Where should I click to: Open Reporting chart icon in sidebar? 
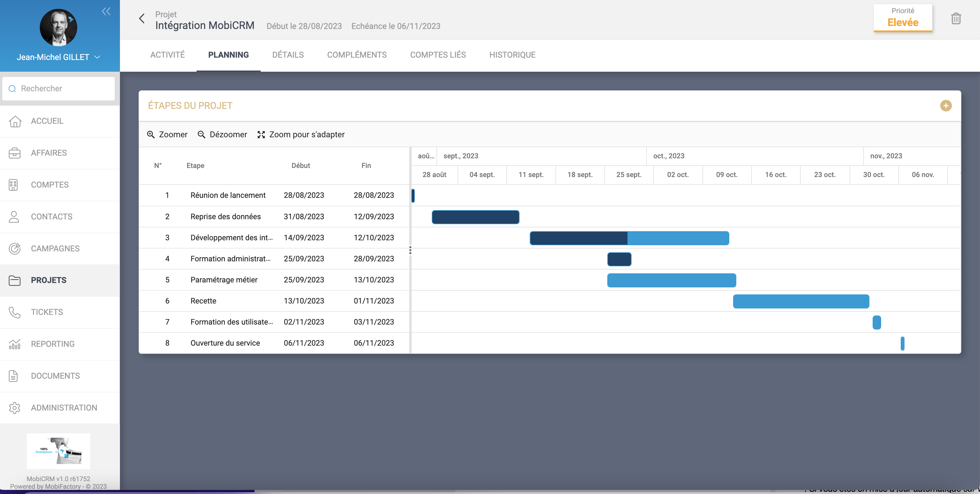[x=14, y=344]
